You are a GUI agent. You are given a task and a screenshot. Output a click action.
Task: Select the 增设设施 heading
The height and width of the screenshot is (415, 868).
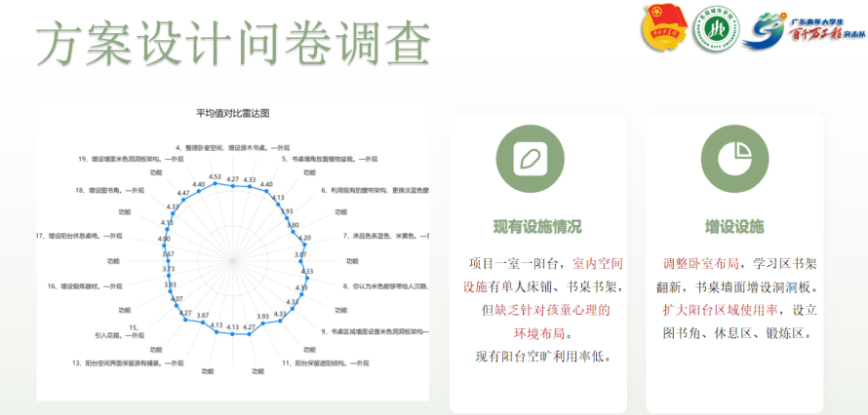point(734,227)
